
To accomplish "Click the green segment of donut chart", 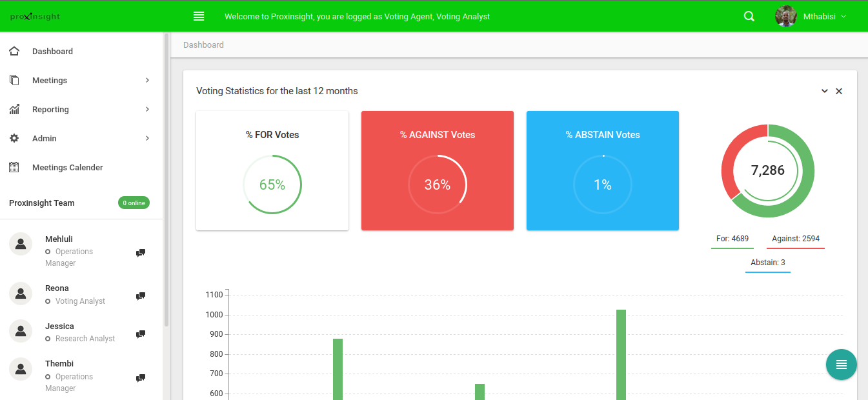I will (805, 187).
